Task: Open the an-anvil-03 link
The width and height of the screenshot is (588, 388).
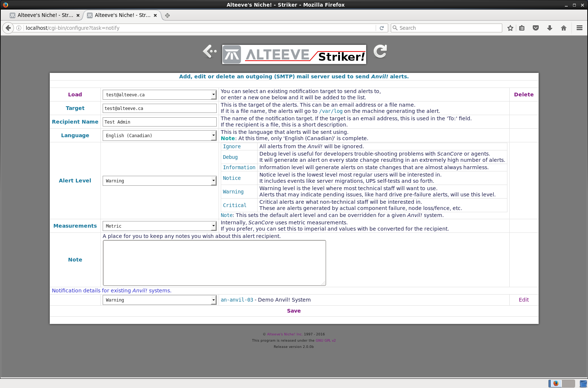Action: click(237, 300)
